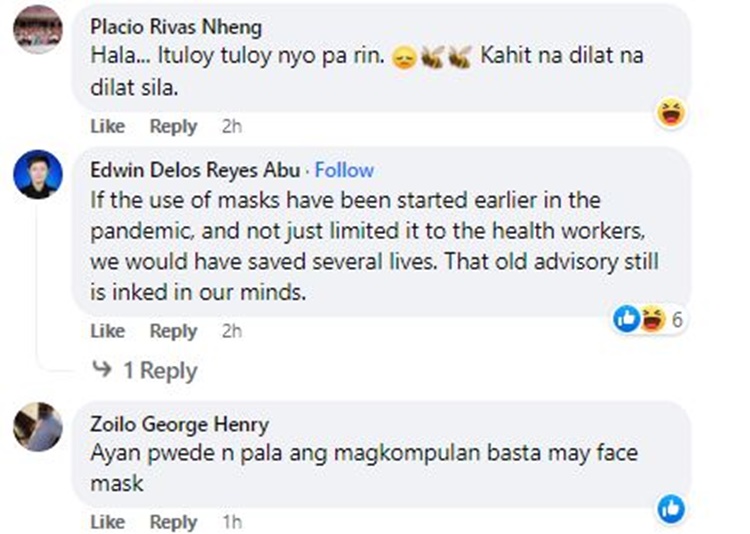Screen dimensions: 750x534
Task: Click the laughing reaction on Placio's comment
Action: pyautogui.click(x=670, y=113)
